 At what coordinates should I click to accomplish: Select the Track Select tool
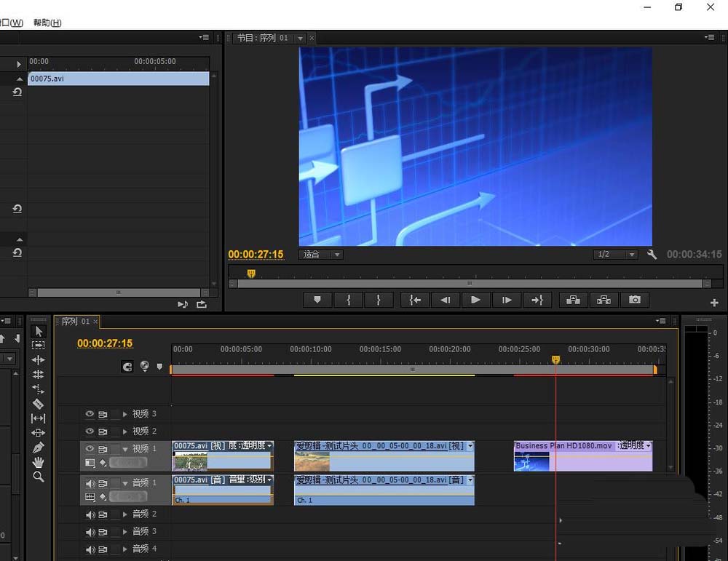(38, 345)
